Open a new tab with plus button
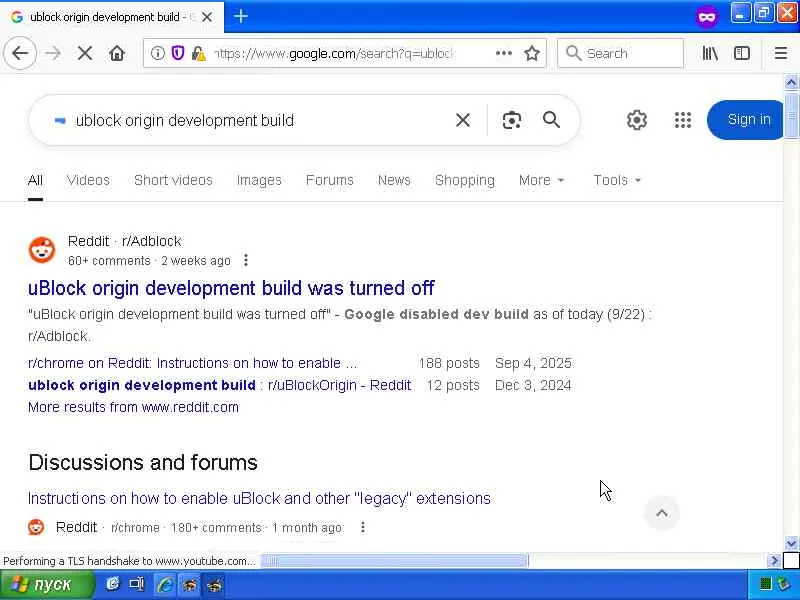Screen dimensions: 800x600 coord(241,16)
